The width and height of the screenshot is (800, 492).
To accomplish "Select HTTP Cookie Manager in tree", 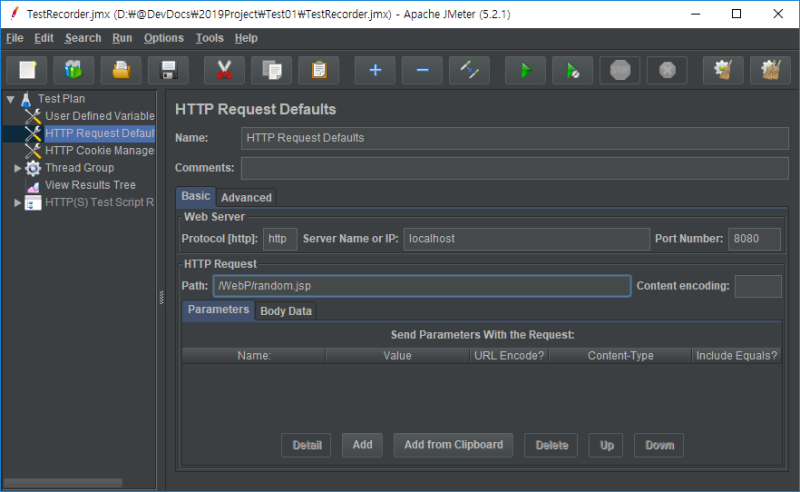I will coord(99,151).
